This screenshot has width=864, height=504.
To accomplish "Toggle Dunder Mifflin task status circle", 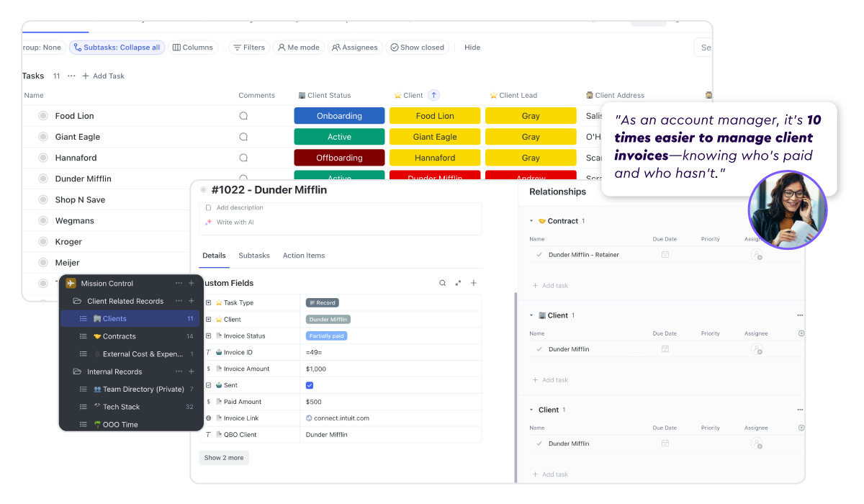I will click(x=43, y=179).
